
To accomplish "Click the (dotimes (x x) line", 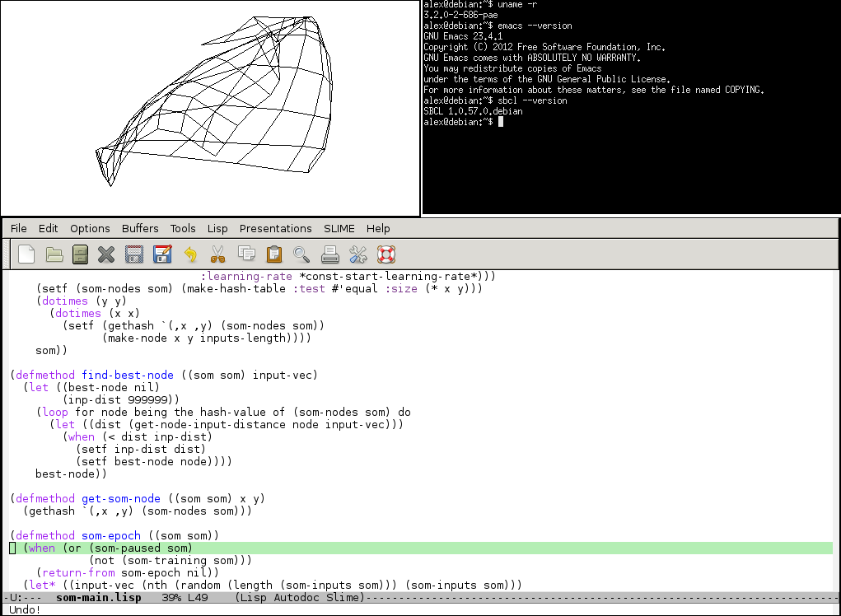I will 95,313.
